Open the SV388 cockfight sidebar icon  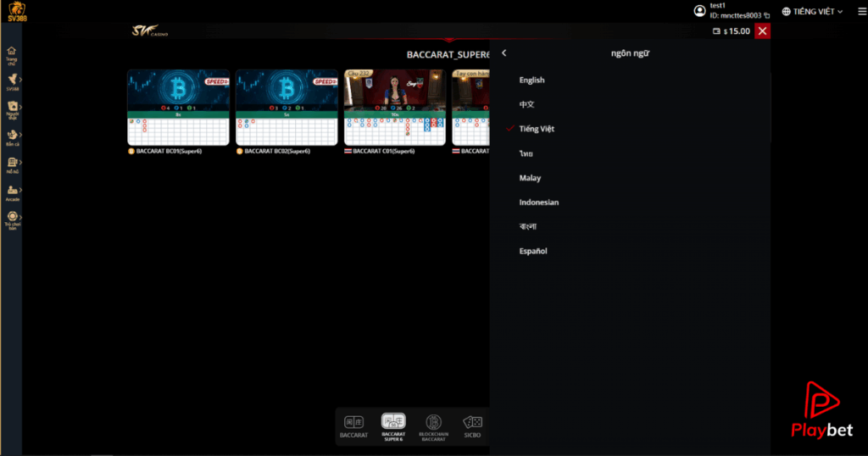[x=12, y=79]
